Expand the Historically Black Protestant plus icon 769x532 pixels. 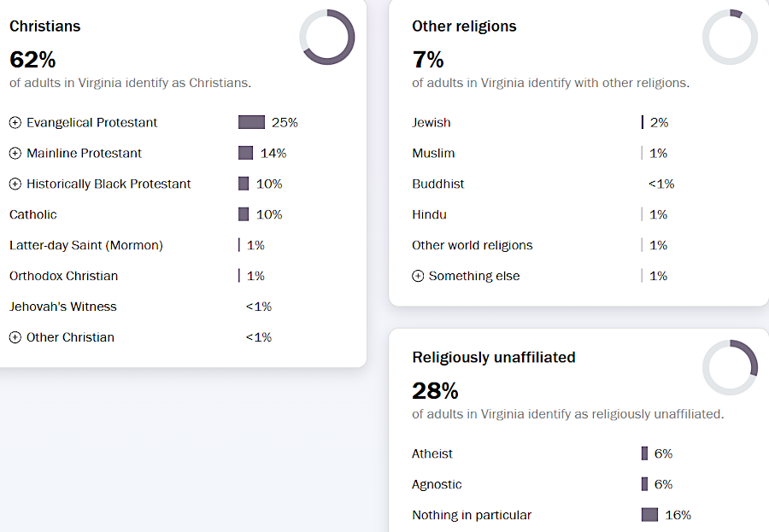15,184
